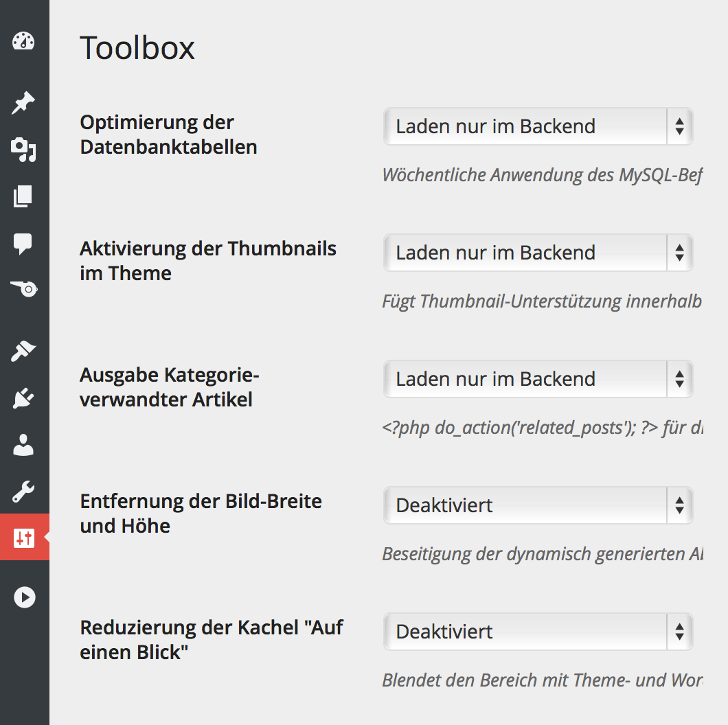This screenshot has width=728, height=725.
Task: Open the Entfernung der Bild-Breite dropdown
Action: point(538,505)
